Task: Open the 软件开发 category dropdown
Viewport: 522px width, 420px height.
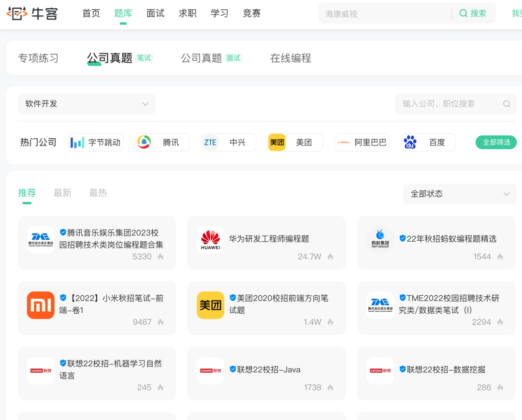Action: coord(87,104)
